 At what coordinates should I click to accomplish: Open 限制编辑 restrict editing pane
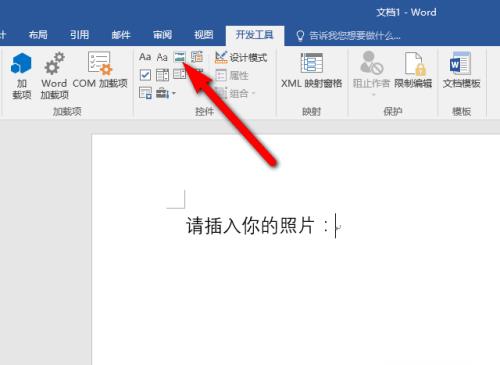(413, 70)
